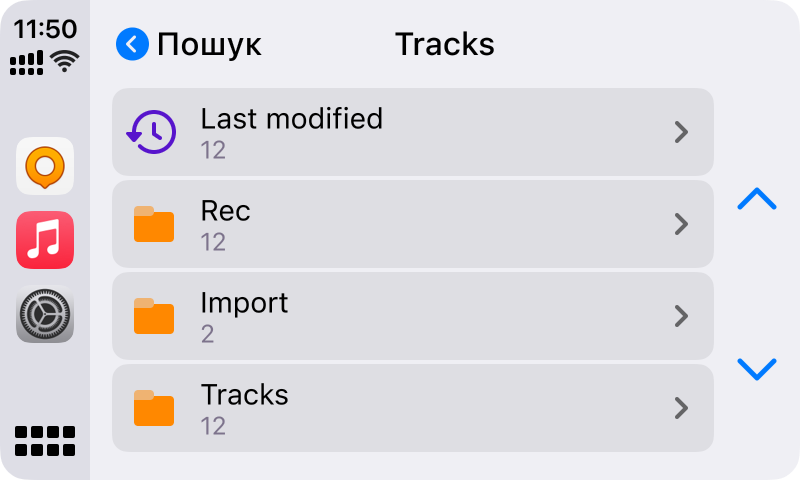The height and width of the screenshot is (480, 800).
Task: Go back to Пошук screen
Action: [209, 45]
